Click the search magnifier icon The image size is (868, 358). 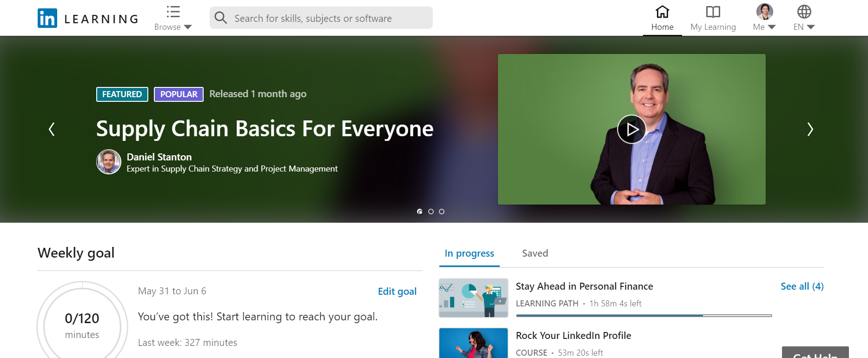(x=221, y=18)
